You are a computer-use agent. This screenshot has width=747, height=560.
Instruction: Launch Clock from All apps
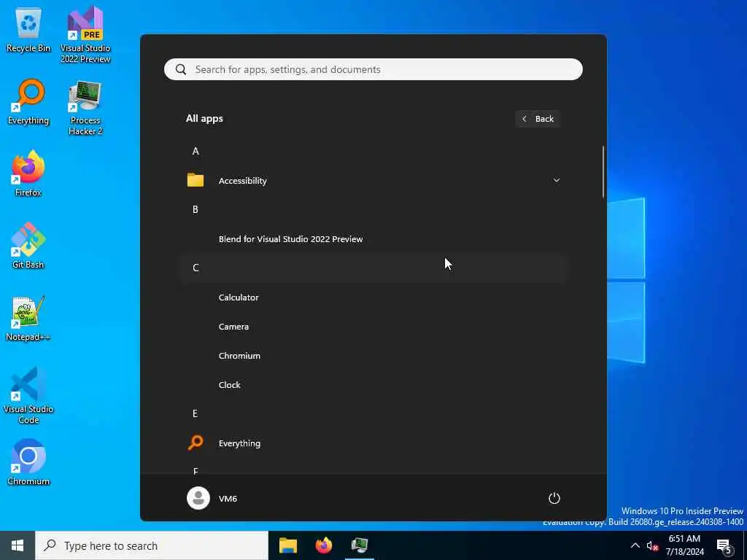click(373, 385)
